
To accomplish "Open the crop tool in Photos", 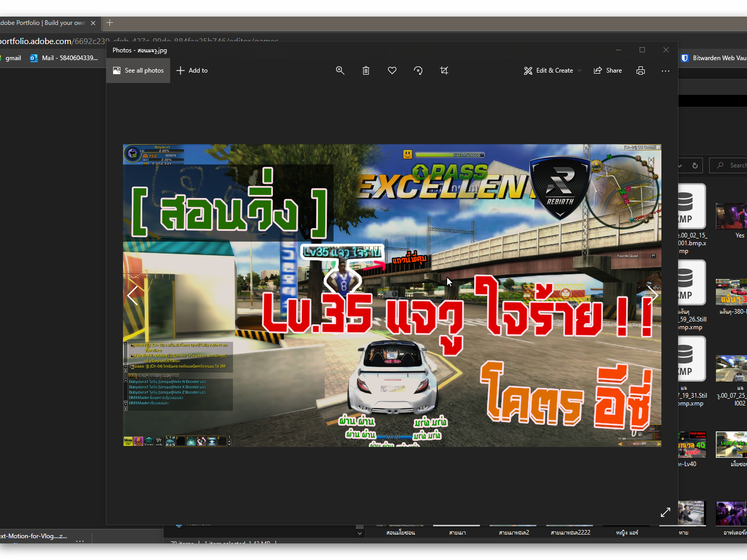I will tap(444, 71).
